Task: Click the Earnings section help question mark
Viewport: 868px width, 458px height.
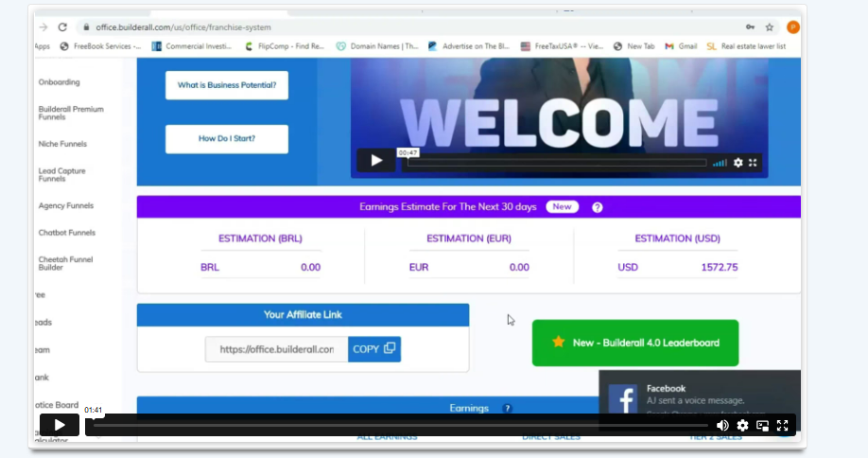Action: (507, 408)
